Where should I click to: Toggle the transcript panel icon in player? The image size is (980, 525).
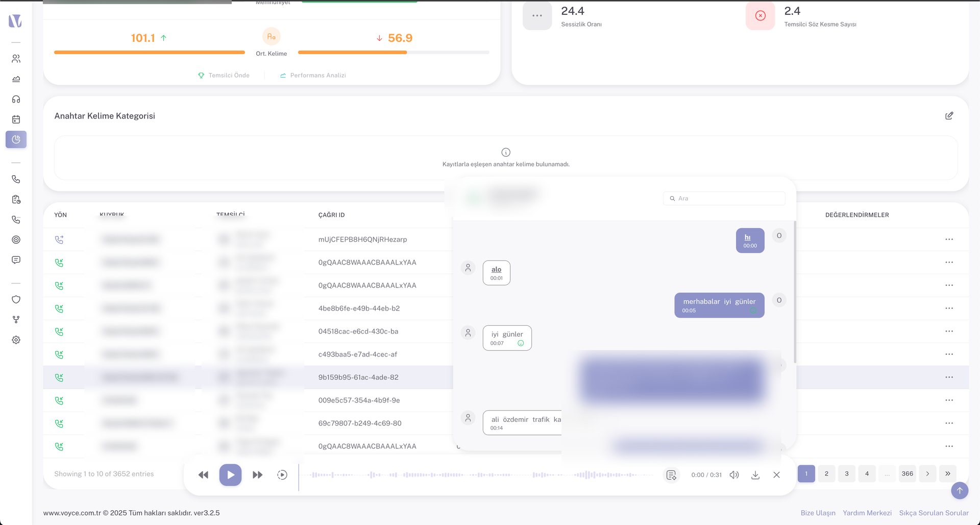[671, 475]
